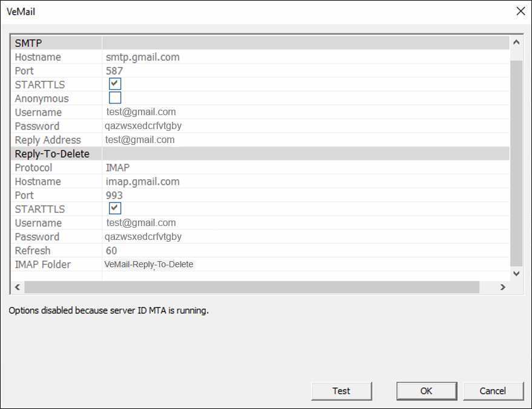Click the horizontal scrollbar right arrow
Screen dimensions: 532x409
(502, 287)
